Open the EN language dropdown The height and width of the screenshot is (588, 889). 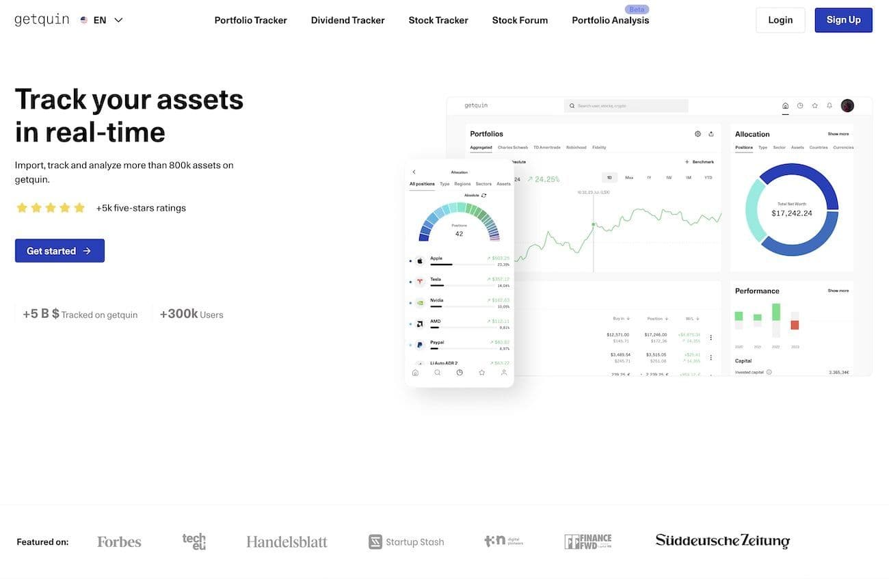[101, 20]
